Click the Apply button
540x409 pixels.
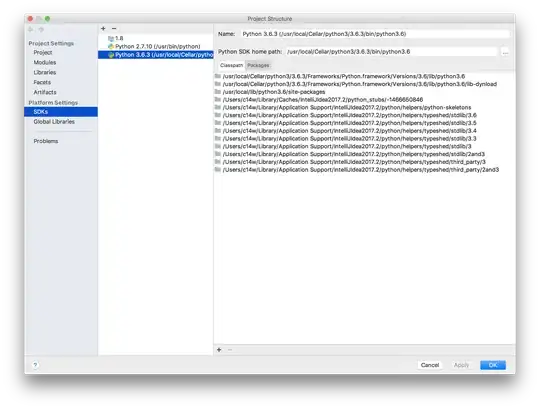pyautogui.click(x=461, y=365)
